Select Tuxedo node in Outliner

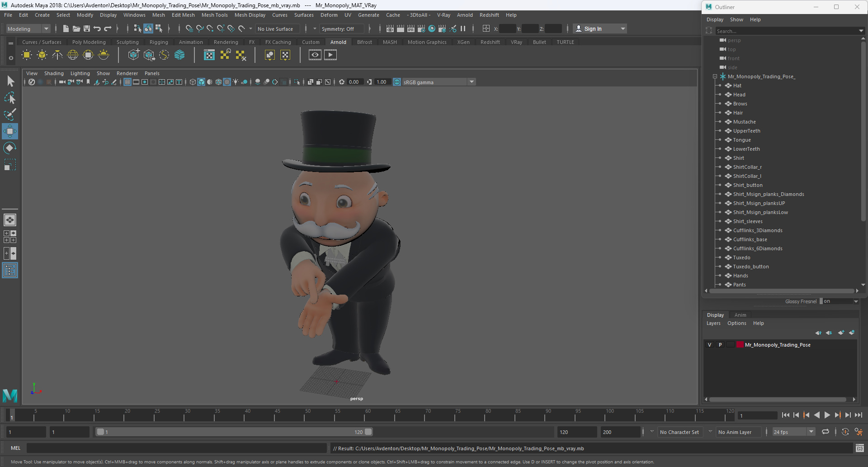point(741,257)
